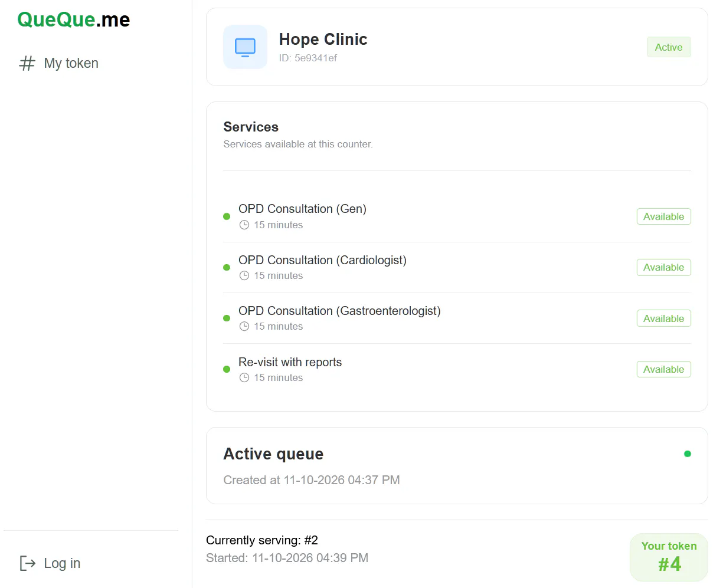The image size is (723, 588).
Task: Click Available badge for OPD Consultation (Gen)
Action: 663,216
